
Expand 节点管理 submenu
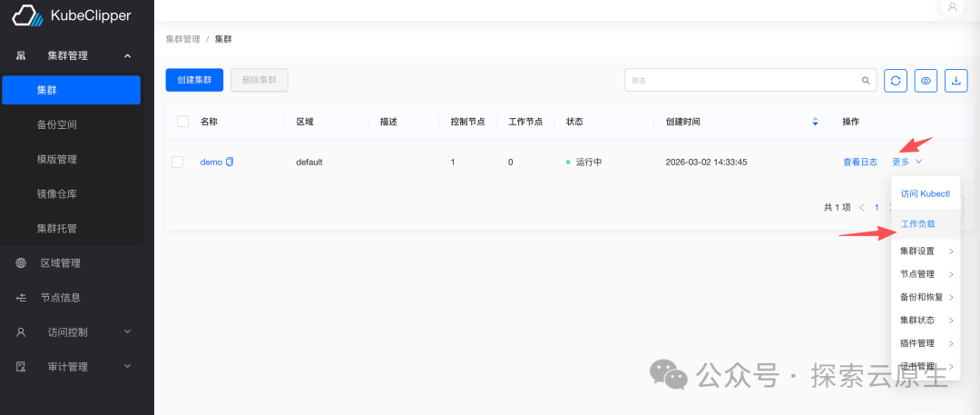click(926, 274)
